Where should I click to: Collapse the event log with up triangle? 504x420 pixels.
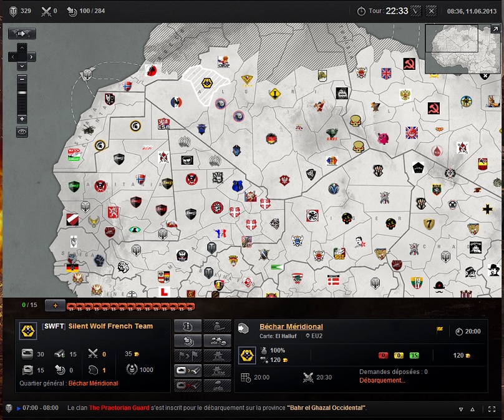(473, 409)
